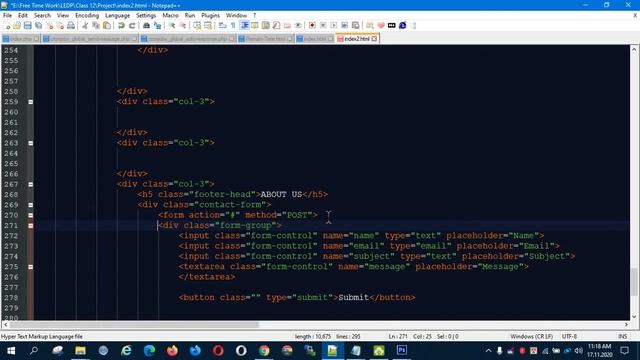Viewport: 640px width, 360px height.
Task: Save the recorded macro toolbar icon
Action: click(356, 25)
